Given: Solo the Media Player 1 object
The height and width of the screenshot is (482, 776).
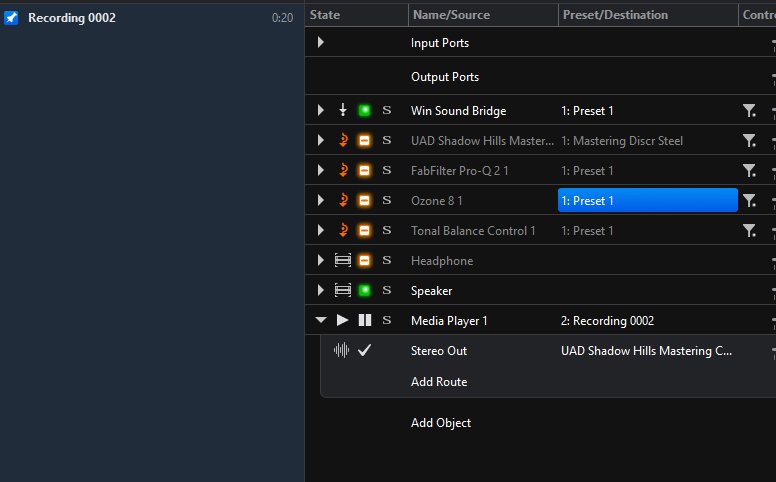Looking at the screenshot, I should [387, 320].
